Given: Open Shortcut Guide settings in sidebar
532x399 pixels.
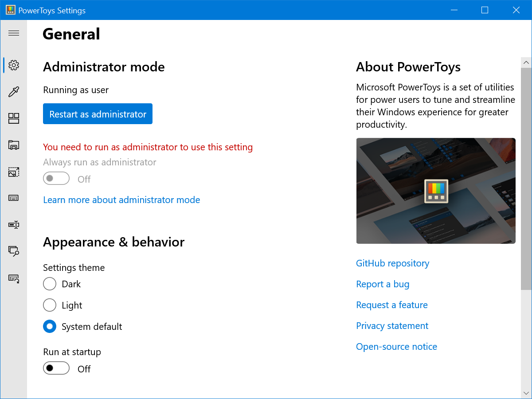Looking at the screenshot, I should (x=14, y=278).
